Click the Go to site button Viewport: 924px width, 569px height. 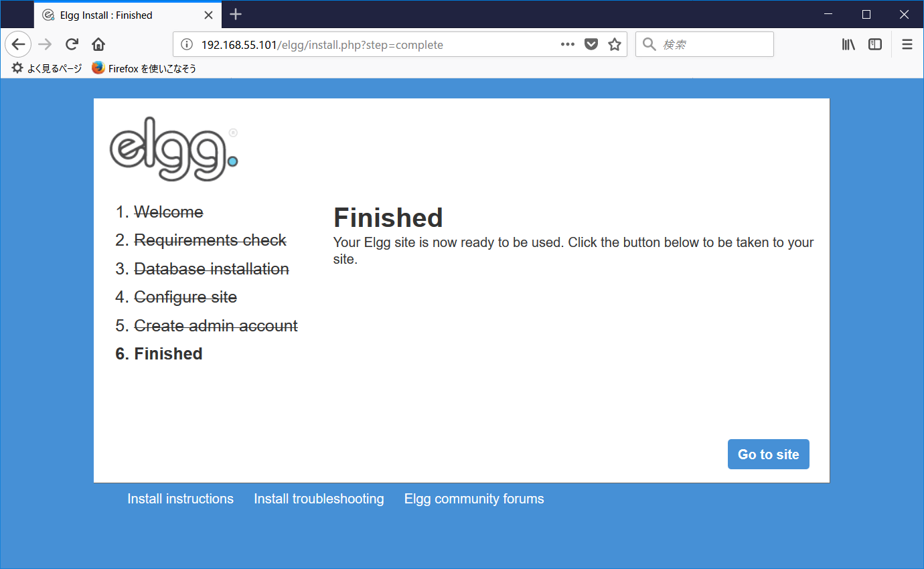(768, 454)
